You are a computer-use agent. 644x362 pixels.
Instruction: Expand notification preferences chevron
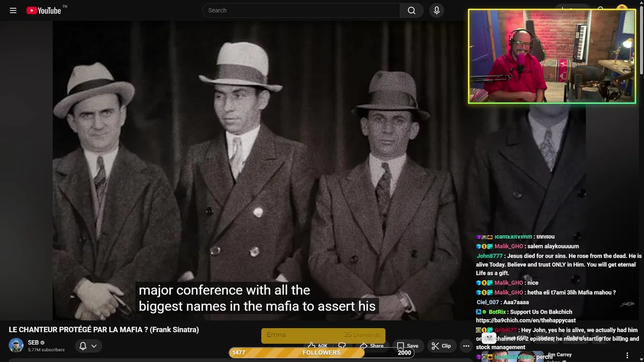pyautogui.click(x=94, y=346)
